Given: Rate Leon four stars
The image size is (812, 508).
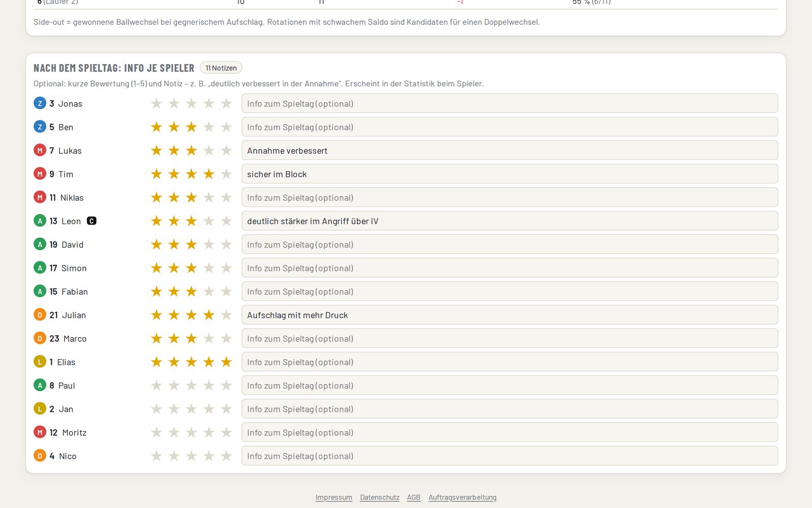Looking at the screenshot, I should coord(209,221).
